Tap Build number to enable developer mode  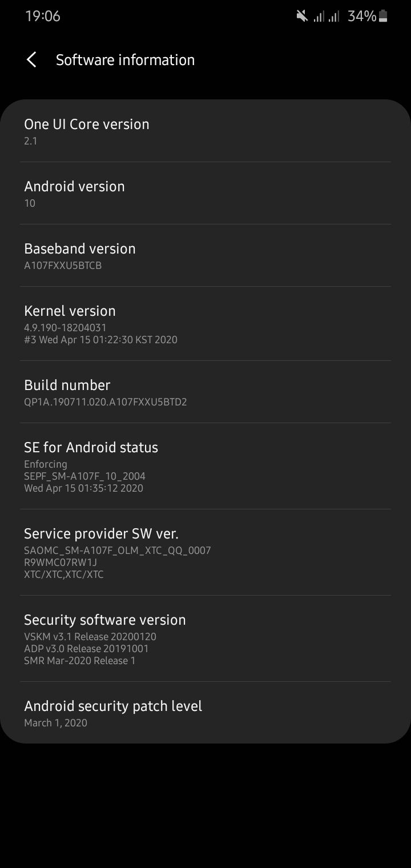(205, 392)
